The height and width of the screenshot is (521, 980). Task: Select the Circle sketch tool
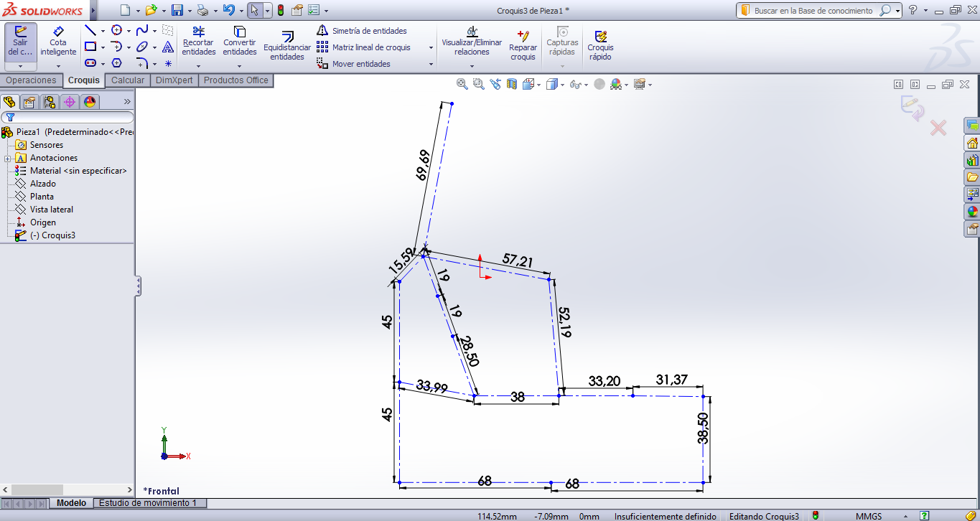pos(116,30)
